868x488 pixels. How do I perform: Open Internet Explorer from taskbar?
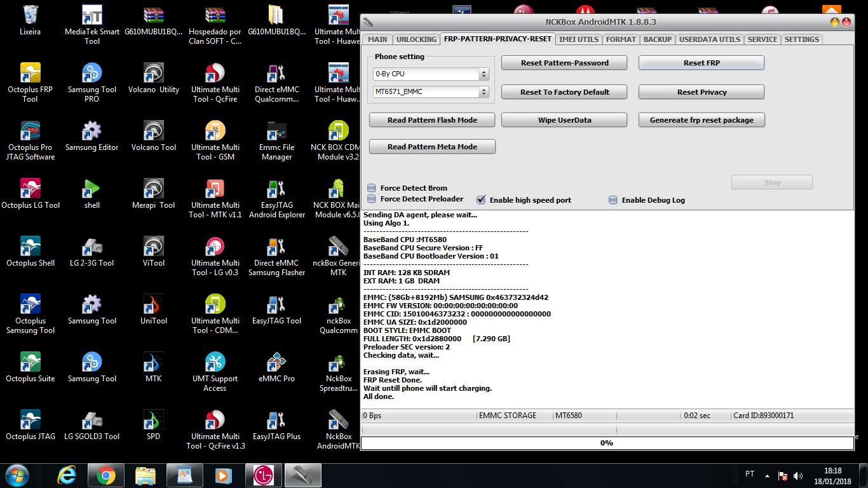click(x=67, y=475)
